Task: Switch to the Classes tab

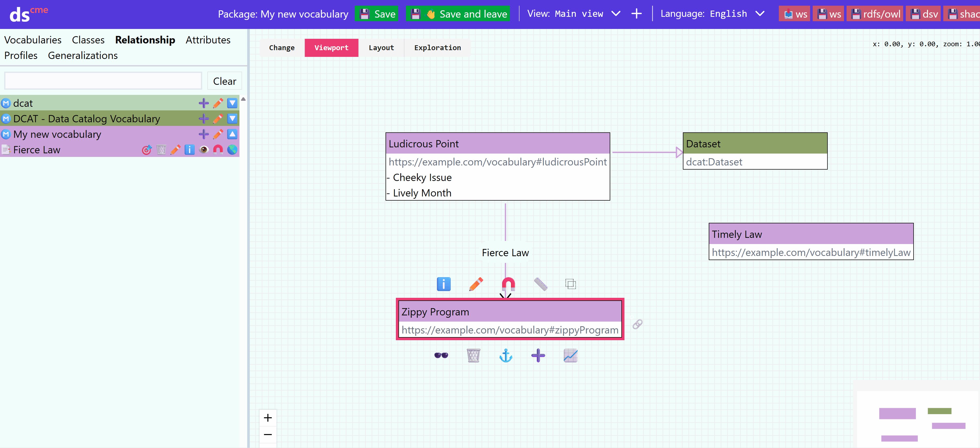Action: click(88, 40)
